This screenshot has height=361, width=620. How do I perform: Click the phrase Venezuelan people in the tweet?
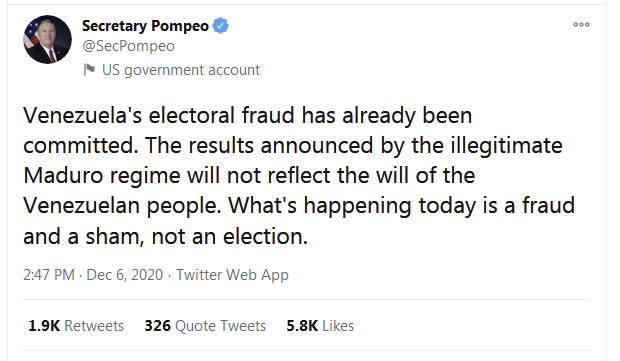[x=122, y=206]
